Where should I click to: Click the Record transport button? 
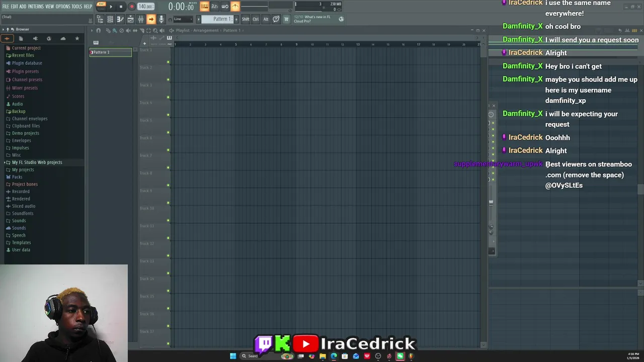[132, 7]
